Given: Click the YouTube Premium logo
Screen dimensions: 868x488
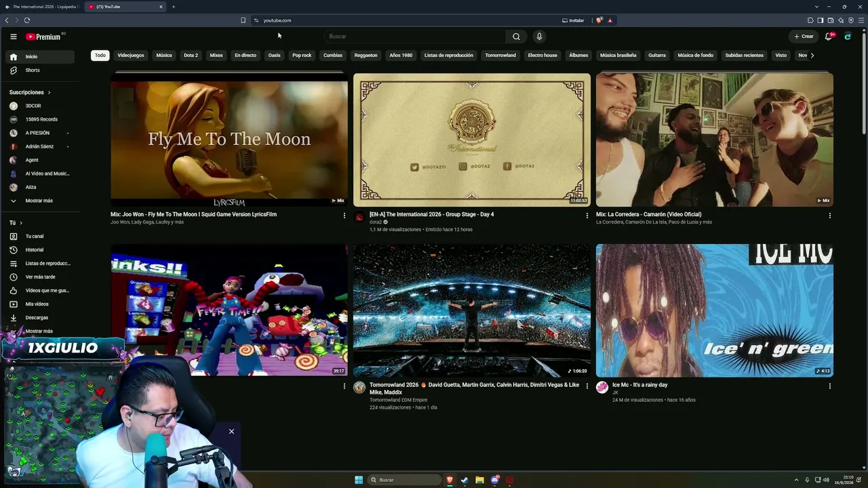Looking at the screenshot, I should pyautogui.click(x=43, y=37).
